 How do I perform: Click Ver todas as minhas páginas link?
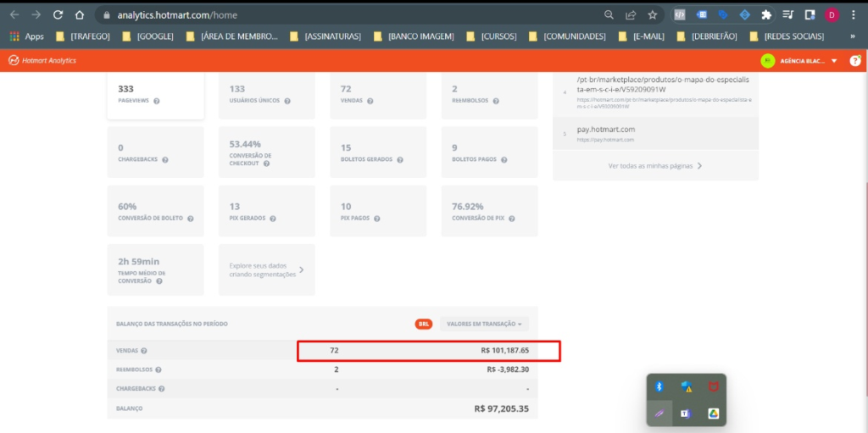[655, 166]
